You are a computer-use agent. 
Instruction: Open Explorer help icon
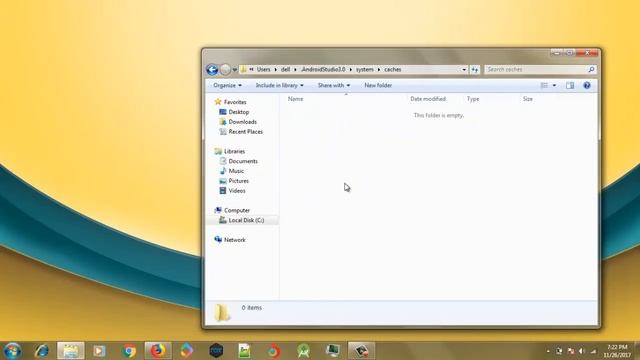tap(587, 85)
